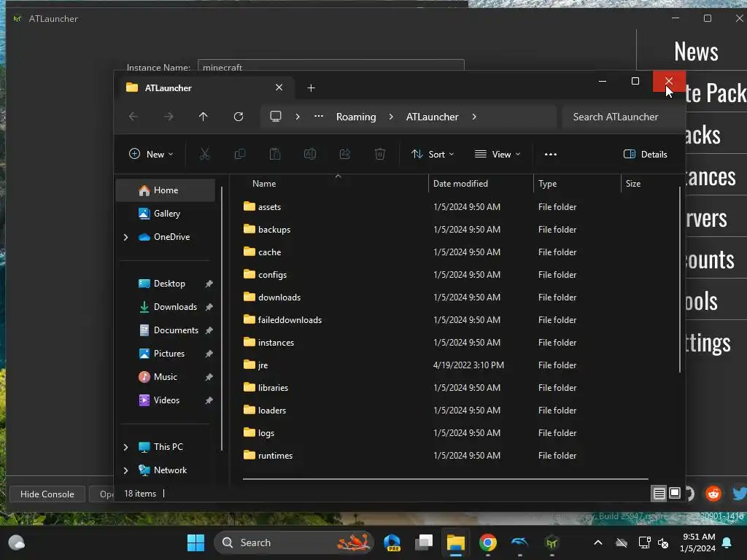Open the See more ellipsis menu

tap(551, 155)
